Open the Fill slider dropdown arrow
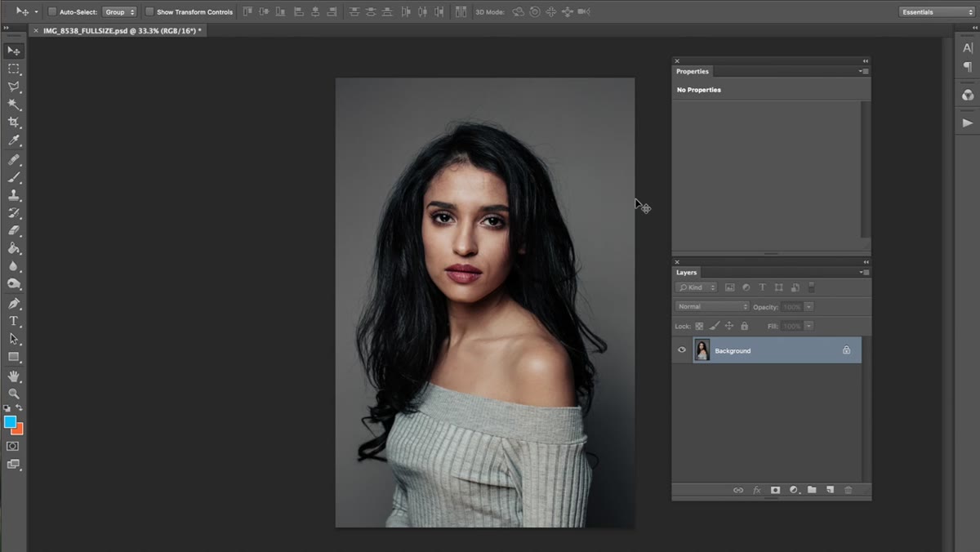980x552 pixels. (x=808, y=326)
